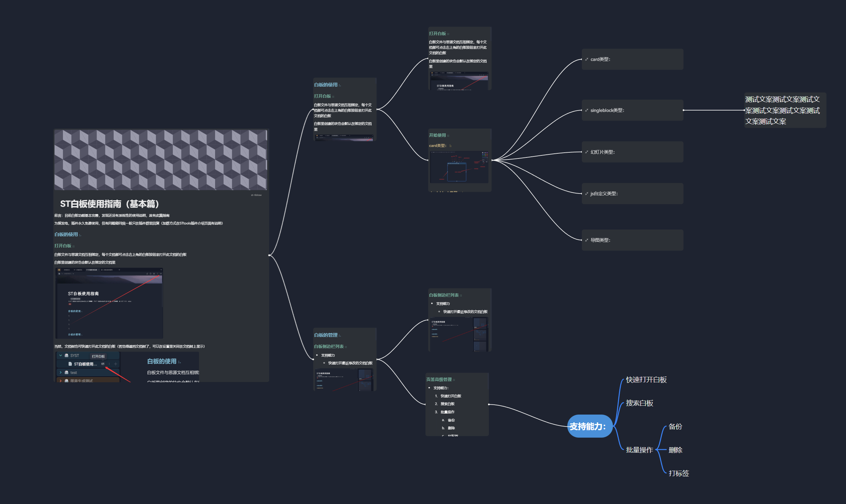The image size is (846, 504).
Task: Expand the '图表生成测试' notebook chevron
Action: click(61, 381)
